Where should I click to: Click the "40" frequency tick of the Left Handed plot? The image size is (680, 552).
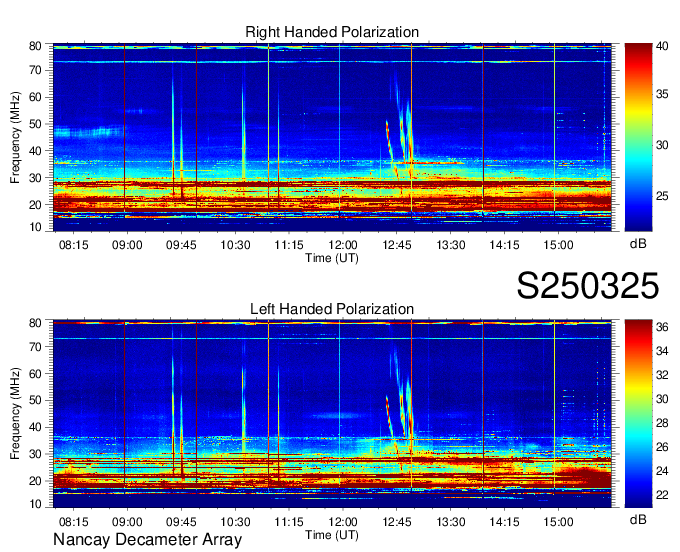tap(35, 427)
